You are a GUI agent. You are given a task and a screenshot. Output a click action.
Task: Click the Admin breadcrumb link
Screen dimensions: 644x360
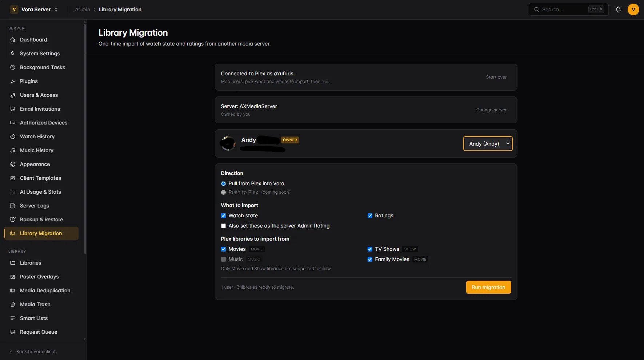click(83, 9)
